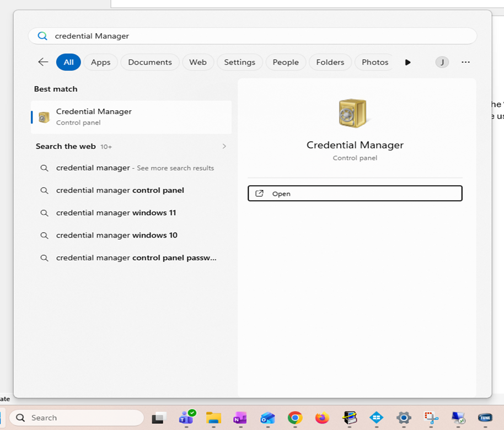Viewport: 504px width, 430px height.
Task: Filter results by Settings
Action: click(239, 62)
